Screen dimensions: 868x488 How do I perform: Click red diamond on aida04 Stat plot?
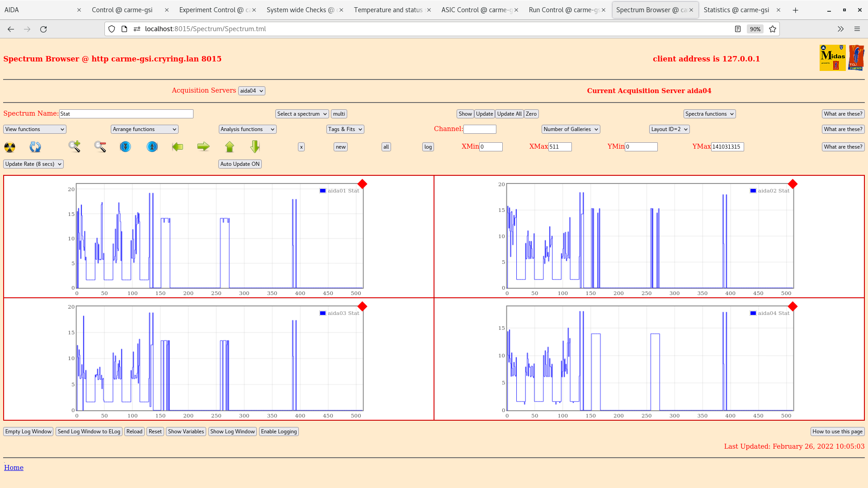tap(793, 306)
